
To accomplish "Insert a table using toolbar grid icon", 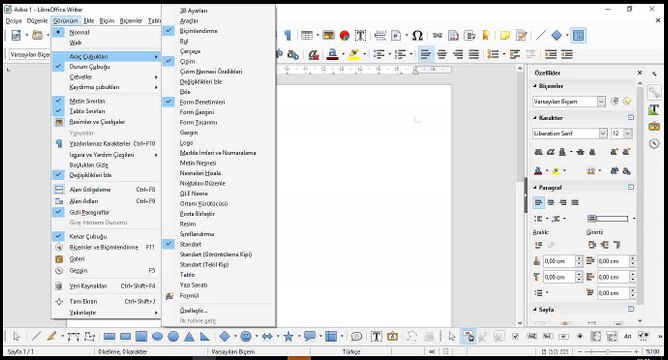I will [306, 36].
